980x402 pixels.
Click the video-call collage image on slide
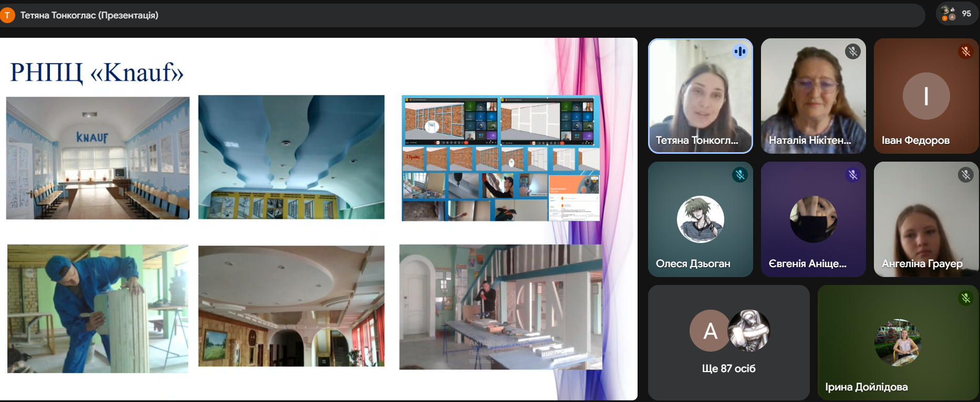(501, 158)
